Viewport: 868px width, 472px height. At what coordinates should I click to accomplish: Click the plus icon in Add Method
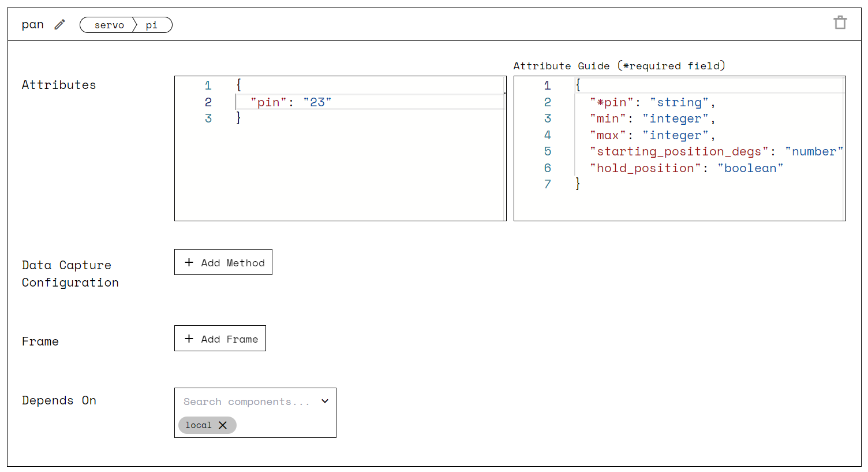[189, 262]
